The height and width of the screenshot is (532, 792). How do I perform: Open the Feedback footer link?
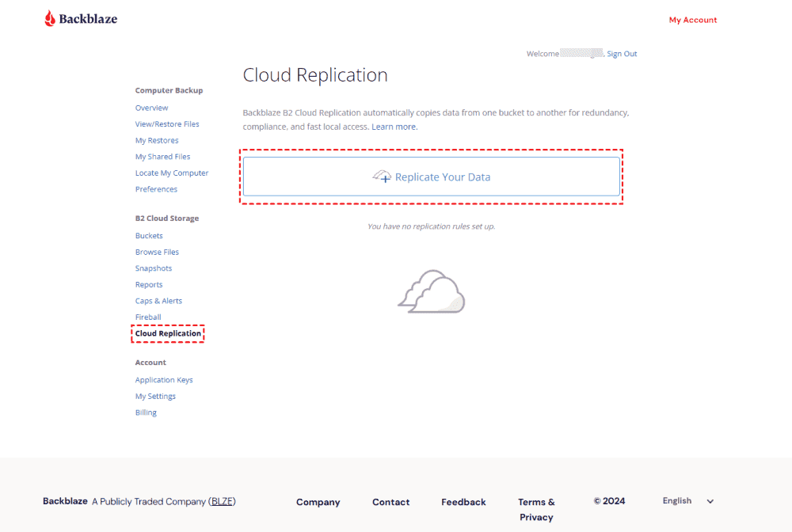click(x=463, y=502)
